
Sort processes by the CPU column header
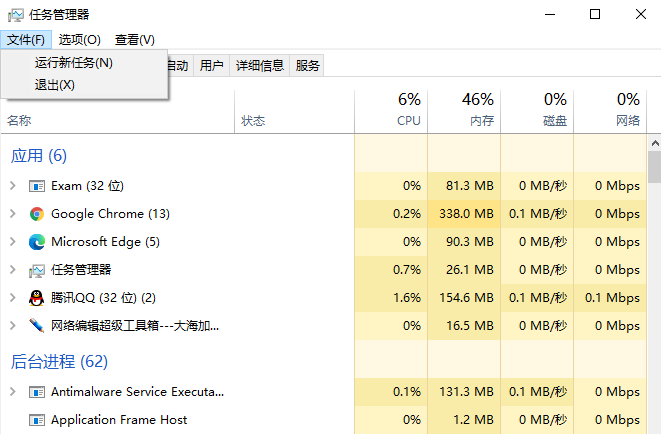point(408,110)
